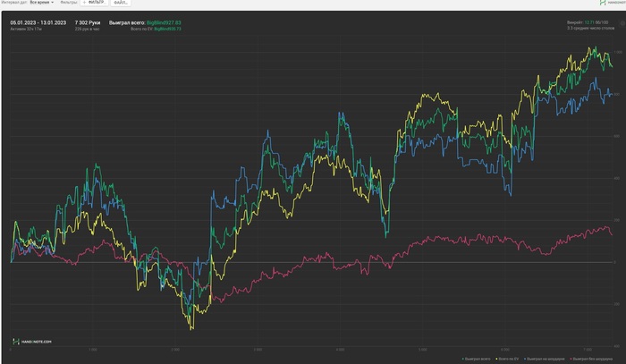
Task: Click the "Всего по EV" BigBlind value
Action: pos(168,29)
